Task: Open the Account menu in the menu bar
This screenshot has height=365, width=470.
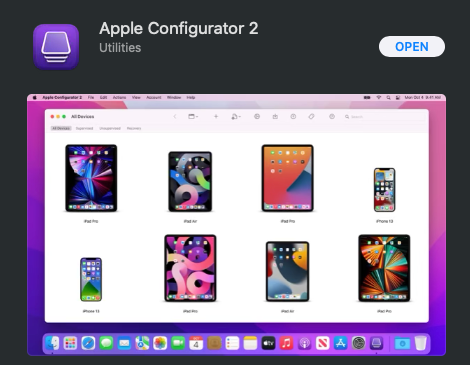Action: (x=154, y=97)
